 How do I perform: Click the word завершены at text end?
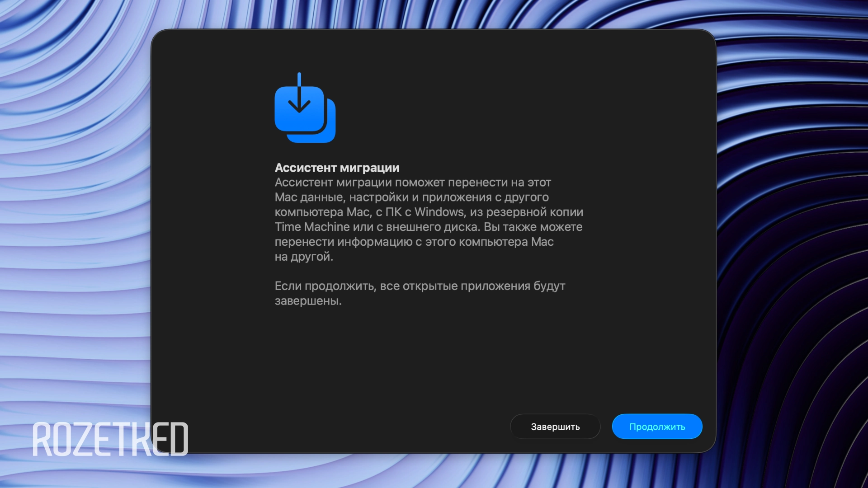[307, 301]
